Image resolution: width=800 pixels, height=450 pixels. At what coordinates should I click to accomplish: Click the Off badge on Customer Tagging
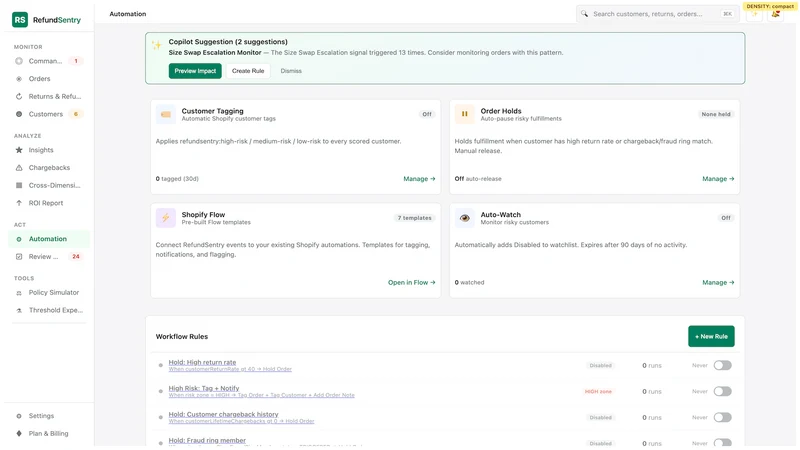pyautogui.click(x=427, y=114)
